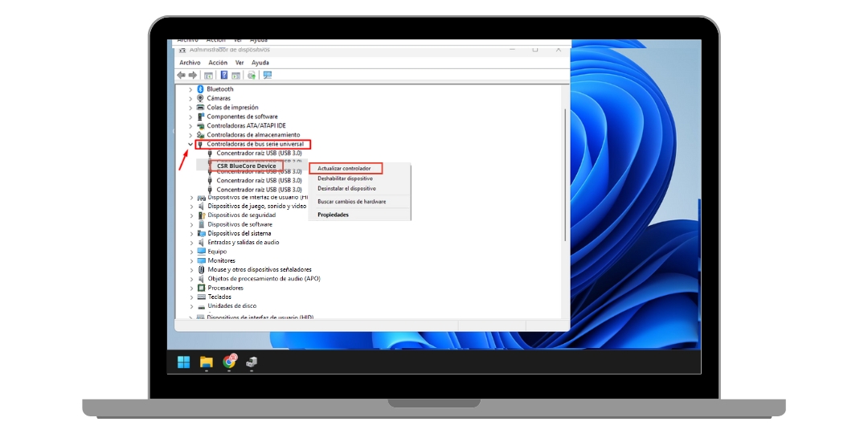Screen dimensions: 868x434
Task: Select the CSR BlueCore Device entry
Action: pos(247,166)
